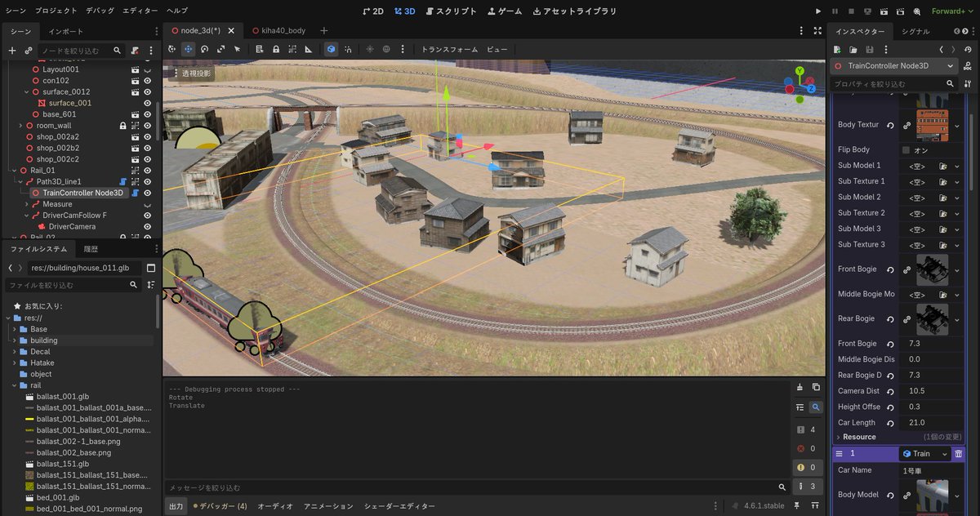980x516 pixels.
Task: Clear the output log with broom icon
Action: pyautogui.click(x=800, y=387)
